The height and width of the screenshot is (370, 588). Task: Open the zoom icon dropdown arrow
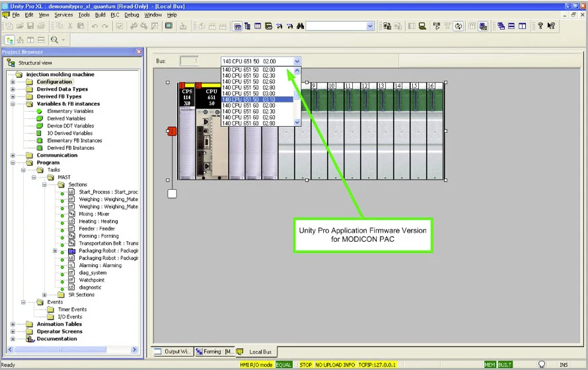tap(63, 40)
